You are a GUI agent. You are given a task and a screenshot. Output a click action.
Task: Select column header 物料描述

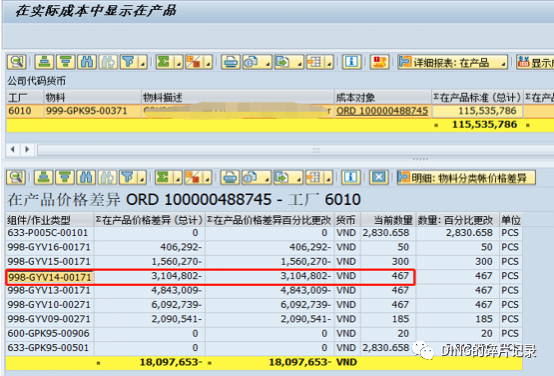(237, 97)
